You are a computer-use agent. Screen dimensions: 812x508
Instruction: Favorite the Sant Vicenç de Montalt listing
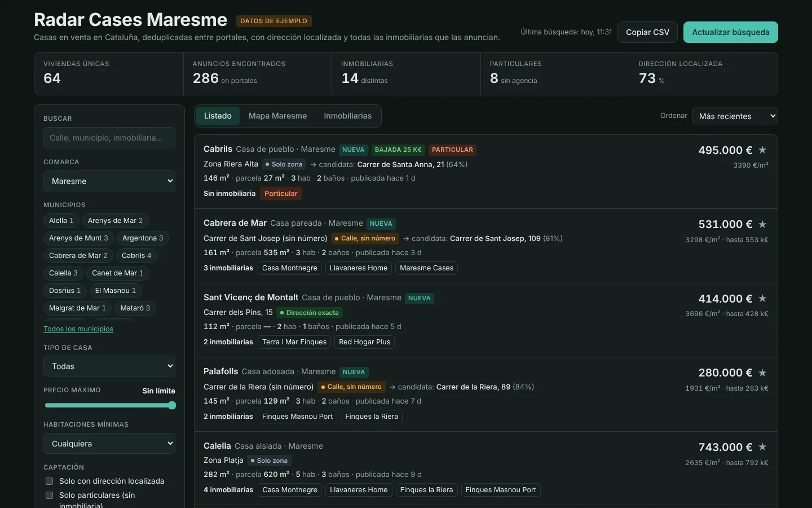coord(762,299)
